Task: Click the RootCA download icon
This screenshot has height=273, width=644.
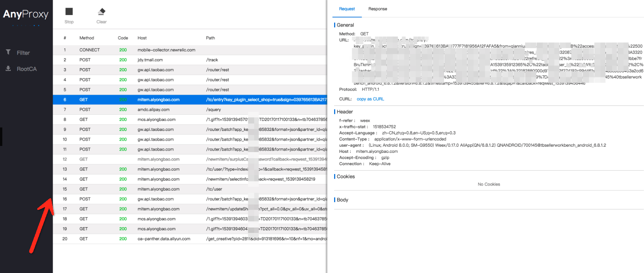Action: [x=8, y=69]
